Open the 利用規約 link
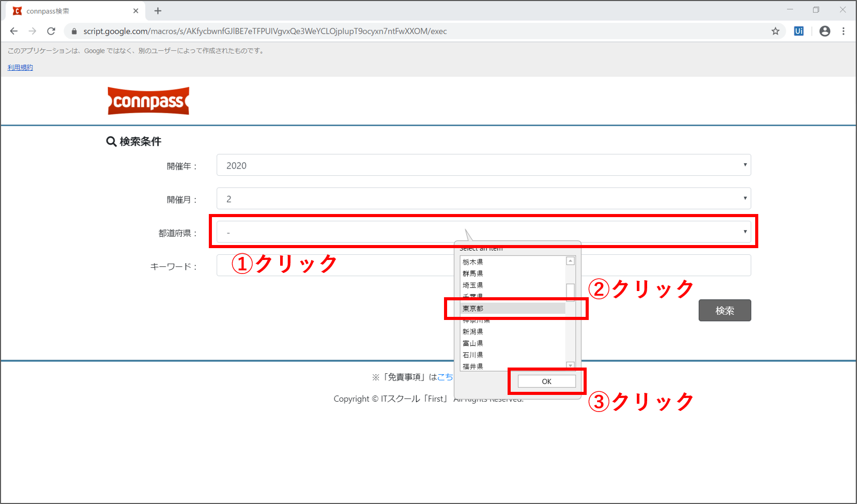857x504 pixels. 20,68
